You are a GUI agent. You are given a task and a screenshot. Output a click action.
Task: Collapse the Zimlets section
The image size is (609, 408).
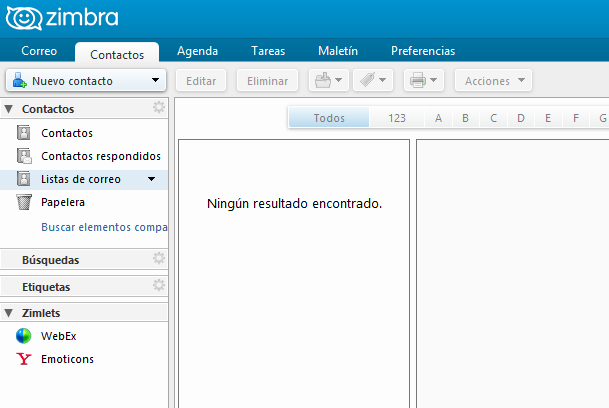(9, 313)
